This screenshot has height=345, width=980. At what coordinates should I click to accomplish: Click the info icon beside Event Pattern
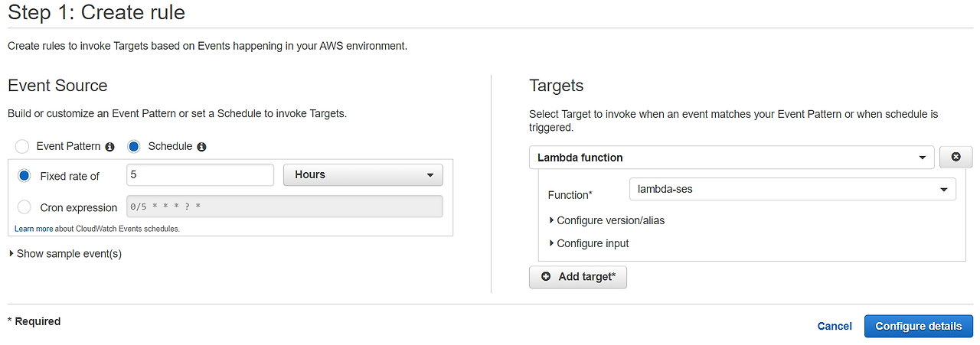click(x=109, y=146)
